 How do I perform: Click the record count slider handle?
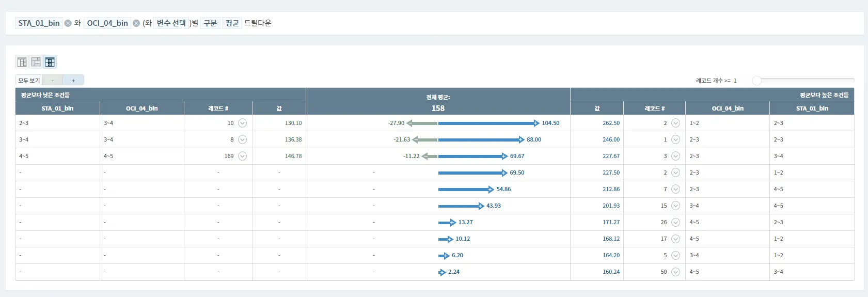coord(757,81)
